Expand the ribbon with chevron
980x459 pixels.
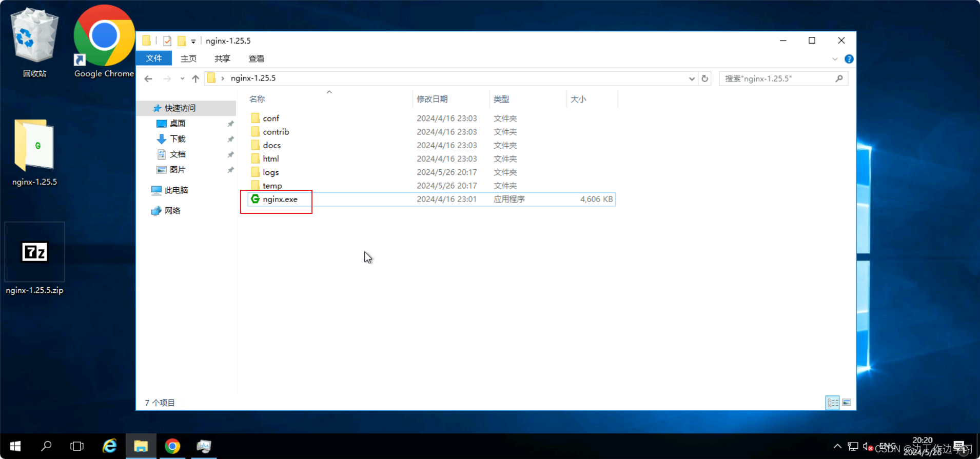click(x=835, y=59)
